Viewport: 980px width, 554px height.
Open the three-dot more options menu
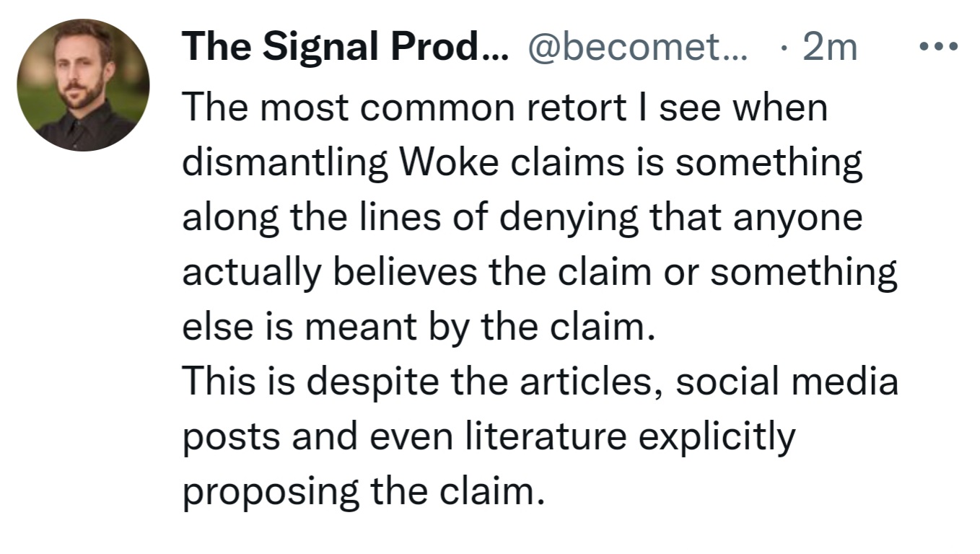(x=939, y=48)
